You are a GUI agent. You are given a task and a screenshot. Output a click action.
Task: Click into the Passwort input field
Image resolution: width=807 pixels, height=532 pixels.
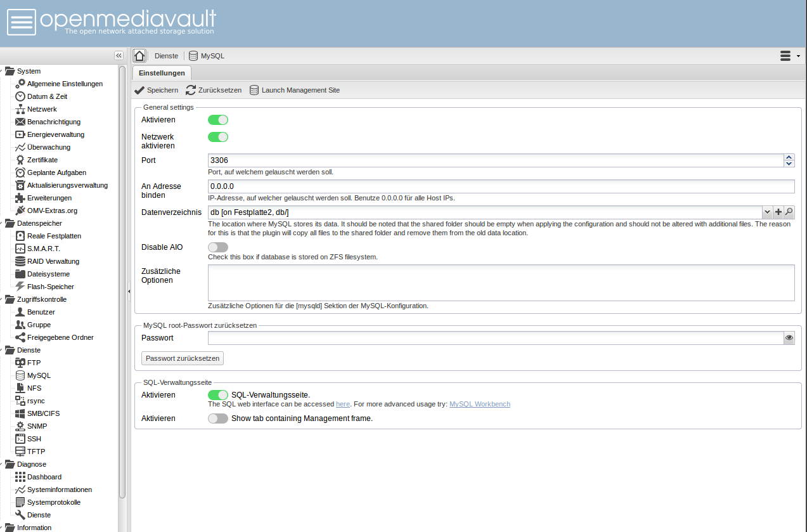click(x=496, y=339)
